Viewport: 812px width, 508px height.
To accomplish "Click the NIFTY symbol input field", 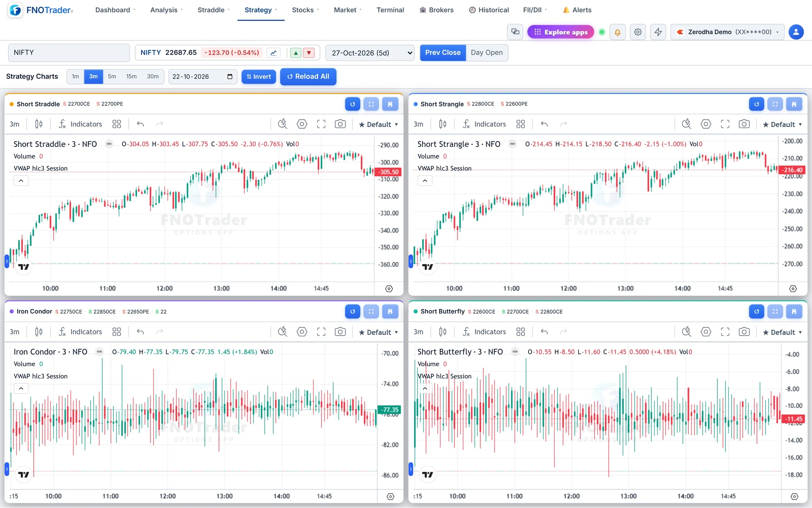I will coord(69,53).
